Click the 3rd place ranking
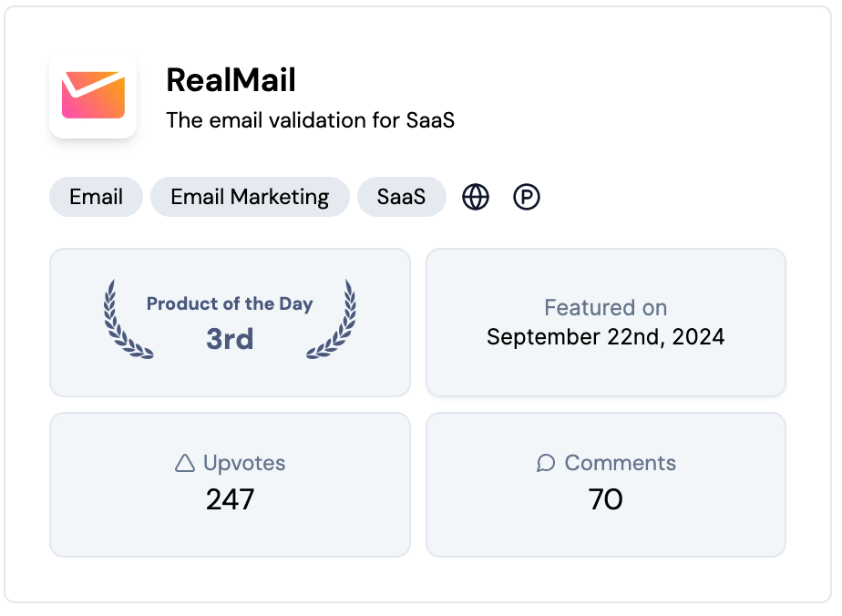This screenshot has height=616, width=842. point(230,339)
